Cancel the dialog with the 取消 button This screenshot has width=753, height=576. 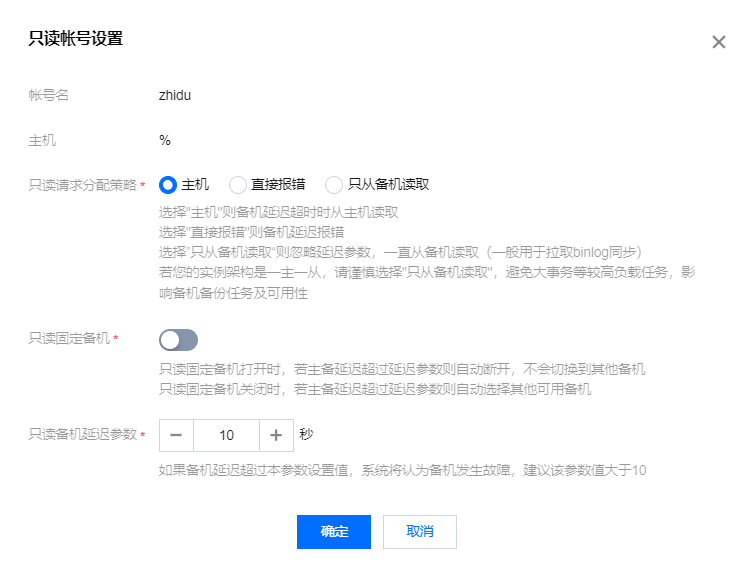coord(420,532)
